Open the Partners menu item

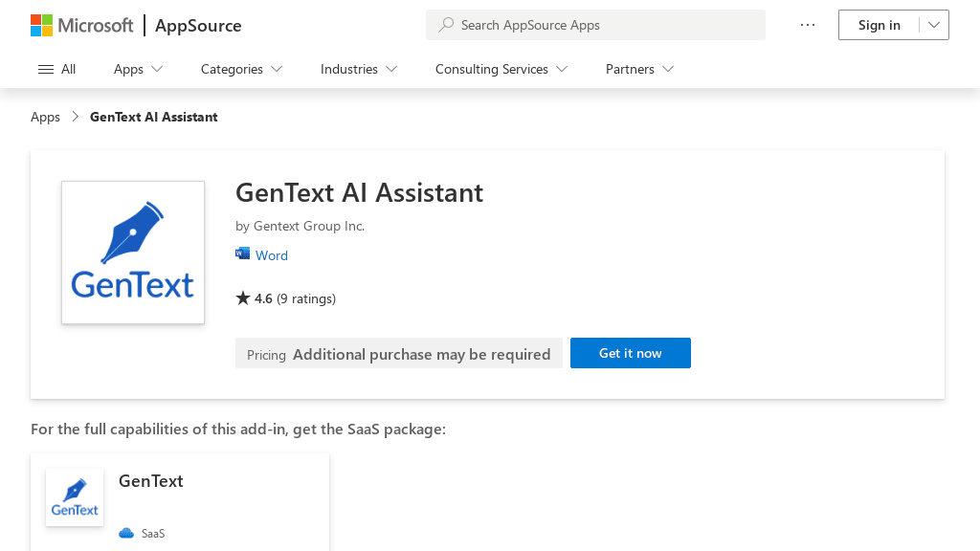point(638,69)
